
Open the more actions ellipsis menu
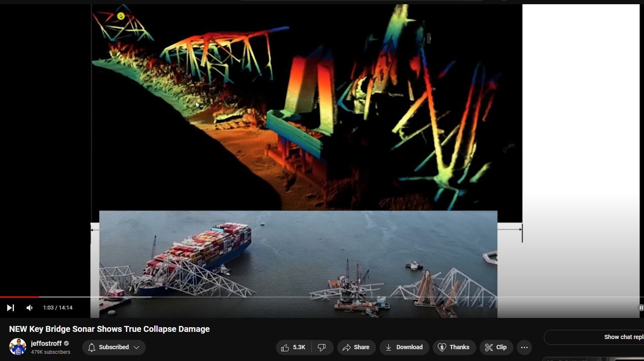coord(524,347)
